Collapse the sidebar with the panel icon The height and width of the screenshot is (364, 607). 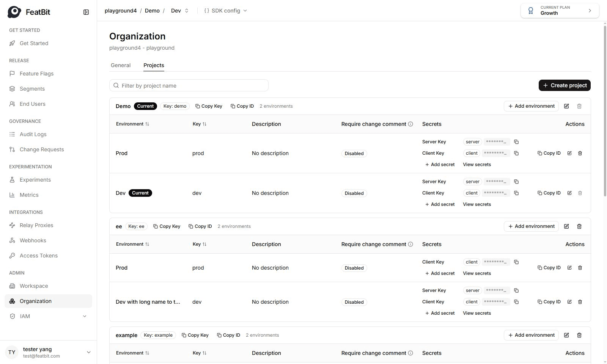point(86,12)
